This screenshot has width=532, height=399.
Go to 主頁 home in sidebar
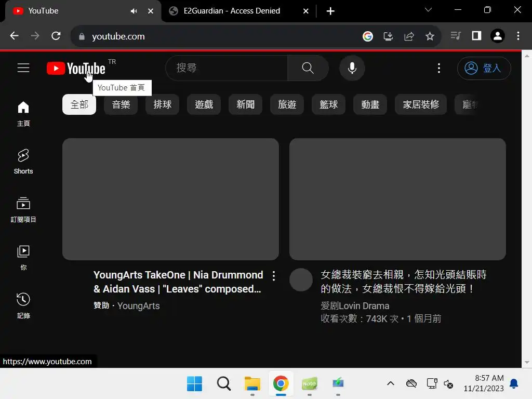point(23,114)
